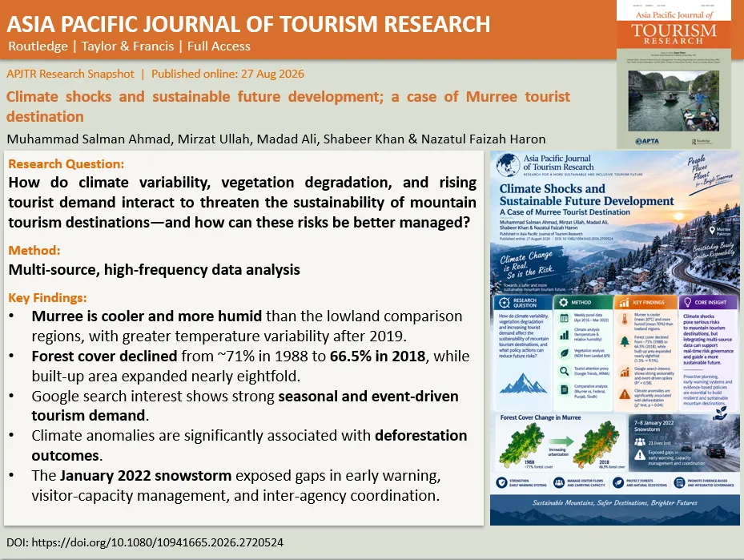Image resolution: width=744 pixels, height=560 pixels.
Task: Click the hand holding plant icon
Action: click(720, 413)
